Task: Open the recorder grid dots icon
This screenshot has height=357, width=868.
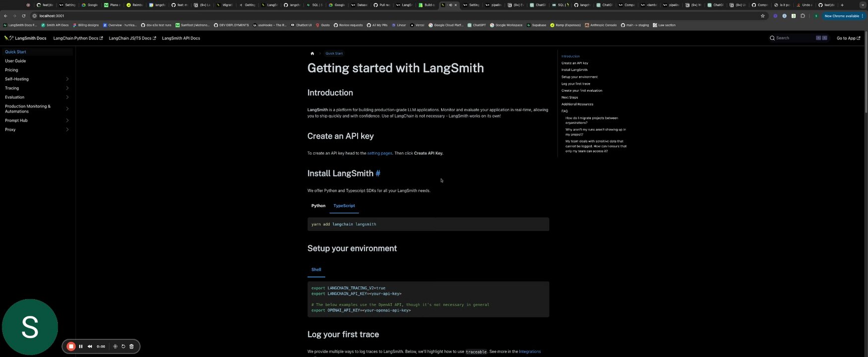Action: click(x=115, y=347)
